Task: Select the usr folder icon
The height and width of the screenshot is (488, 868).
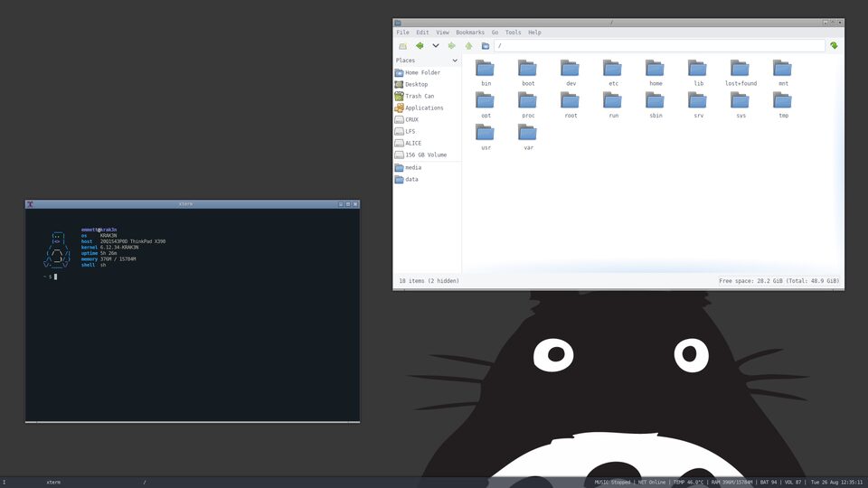Action: point(485,132)
